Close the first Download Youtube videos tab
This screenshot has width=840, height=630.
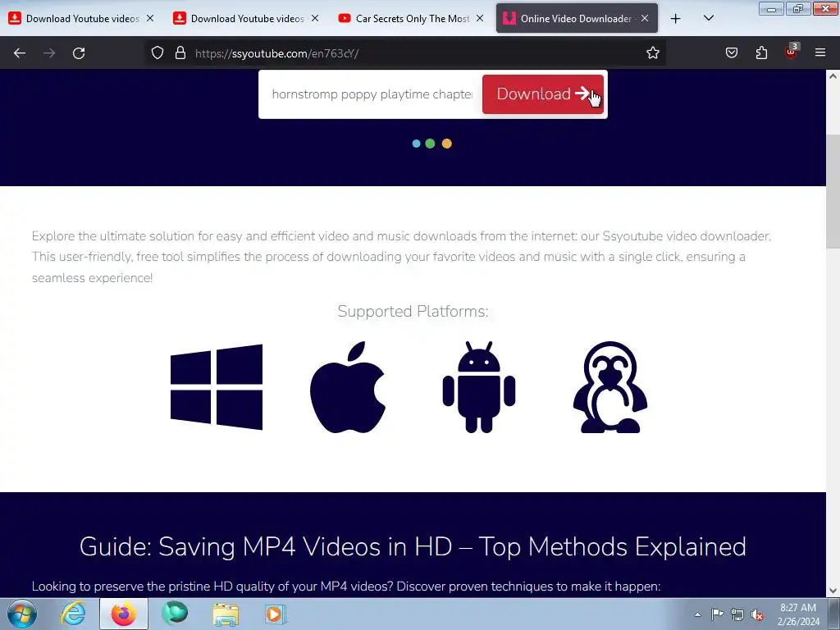point(150,19)
